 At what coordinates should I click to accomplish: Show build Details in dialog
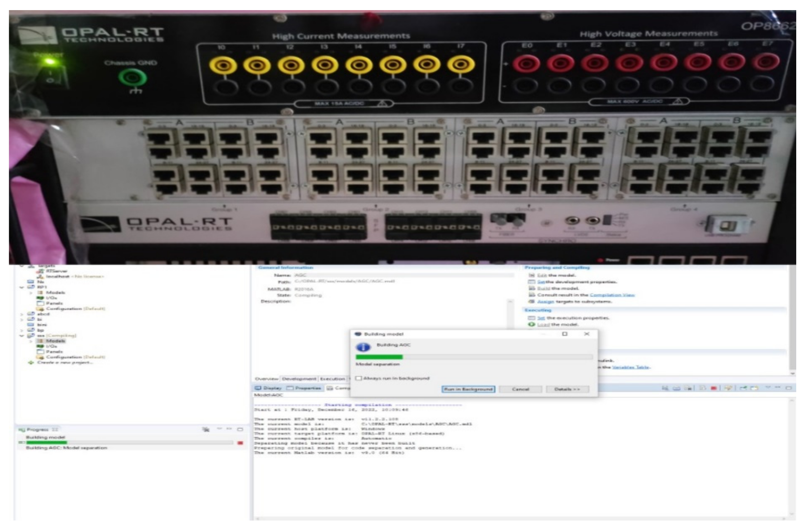(567, 389)
